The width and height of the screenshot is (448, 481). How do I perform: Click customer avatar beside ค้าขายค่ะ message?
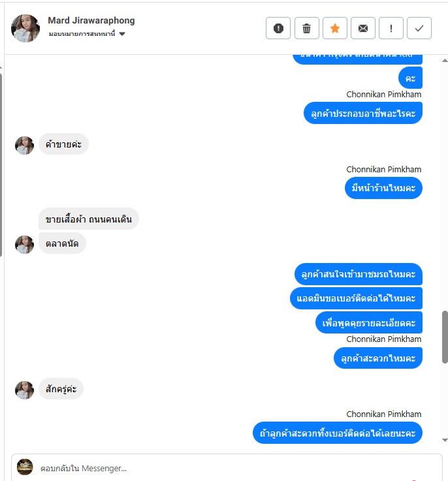tap(25, 145)
